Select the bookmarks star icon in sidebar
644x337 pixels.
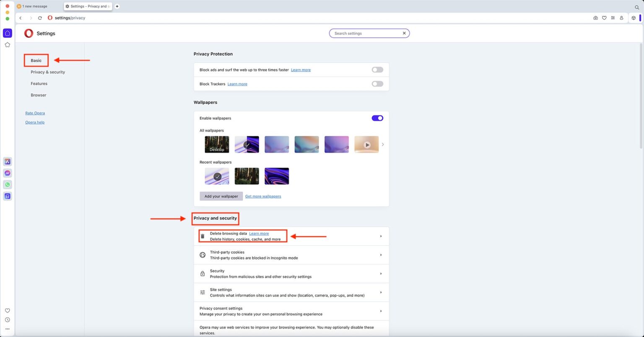(x=7, y=44)
